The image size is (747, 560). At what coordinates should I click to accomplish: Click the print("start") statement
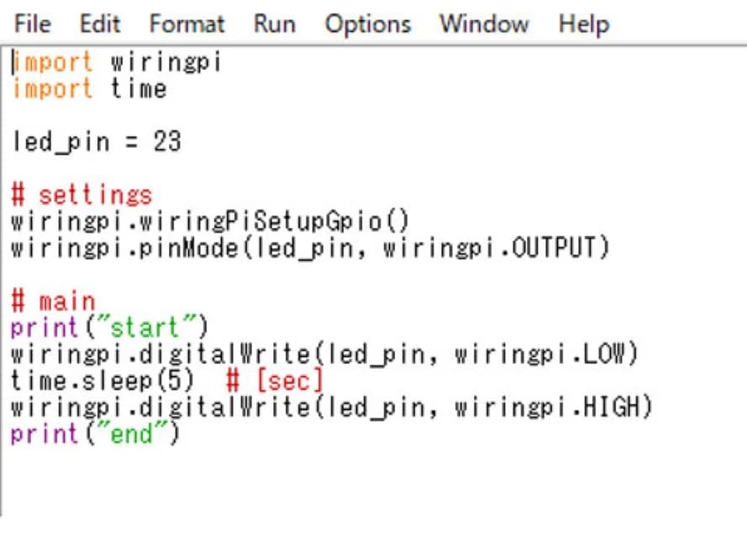[x=108, y=327]
